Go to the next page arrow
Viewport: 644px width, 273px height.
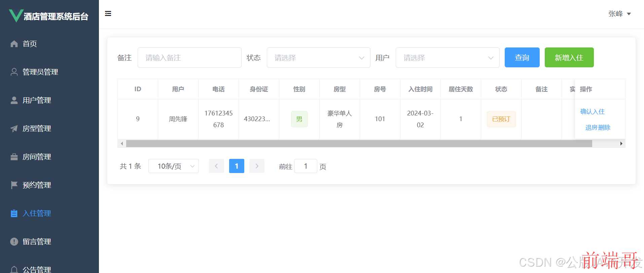click(257, 166)
